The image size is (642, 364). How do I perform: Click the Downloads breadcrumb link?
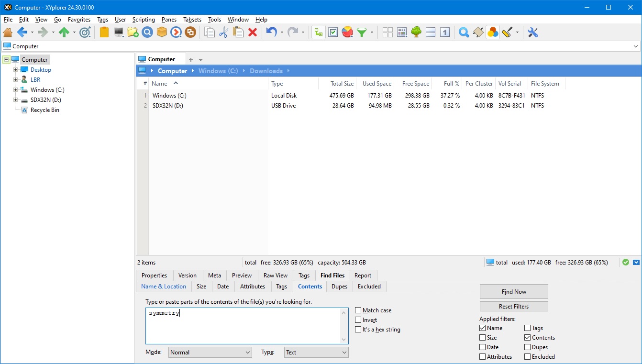pyautogui.click(x=266, y=70)
